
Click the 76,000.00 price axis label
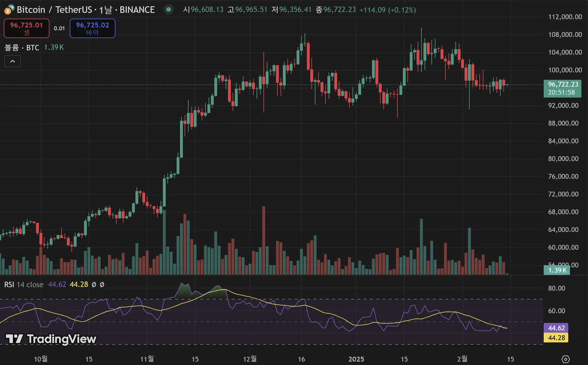pyautogui.click(x=563, y=176)
